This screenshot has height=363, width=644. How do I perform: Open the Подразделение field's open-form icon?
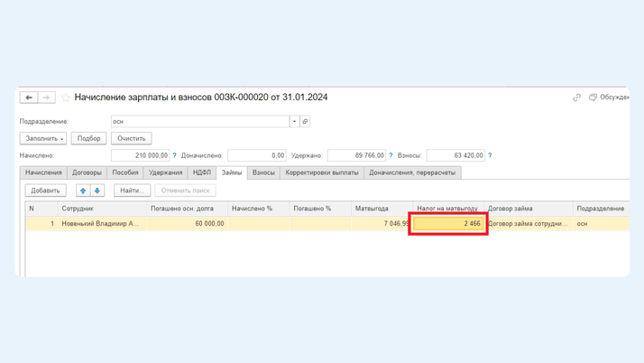click(x=305, y=121)
